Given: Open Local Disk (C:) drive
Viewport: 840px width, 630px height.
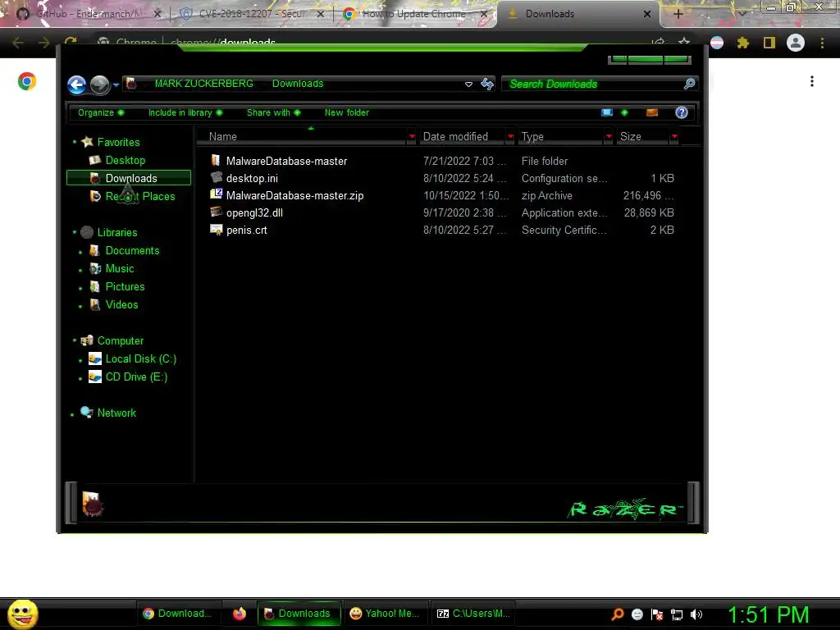Looking at the screenshot, I should 140,359.
